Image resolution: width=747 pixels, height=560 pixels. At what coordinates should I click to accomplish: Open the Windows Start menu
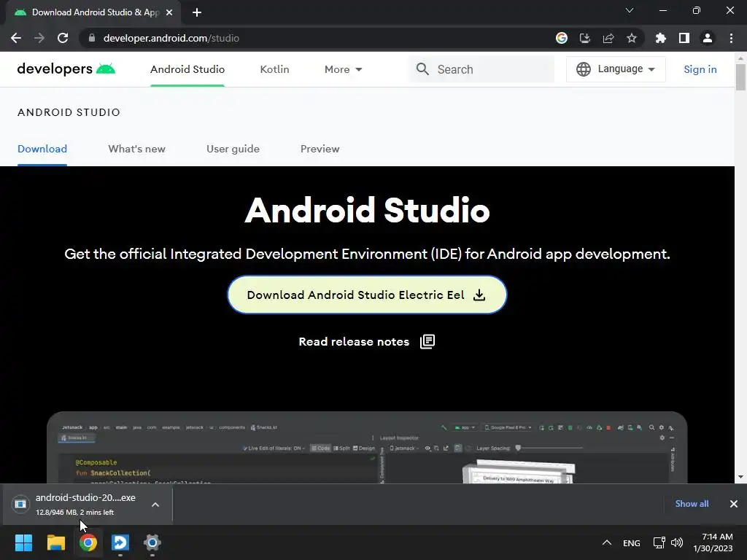23,542
